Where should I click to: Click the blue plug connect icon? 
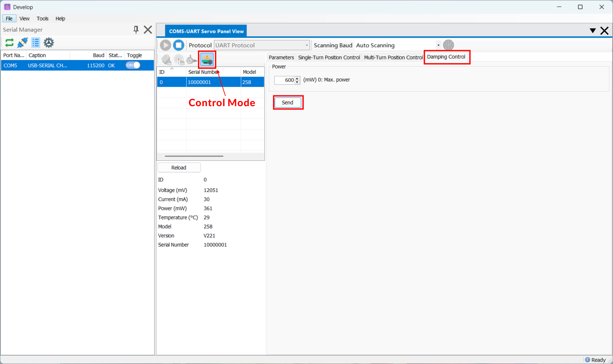point(23,43)
